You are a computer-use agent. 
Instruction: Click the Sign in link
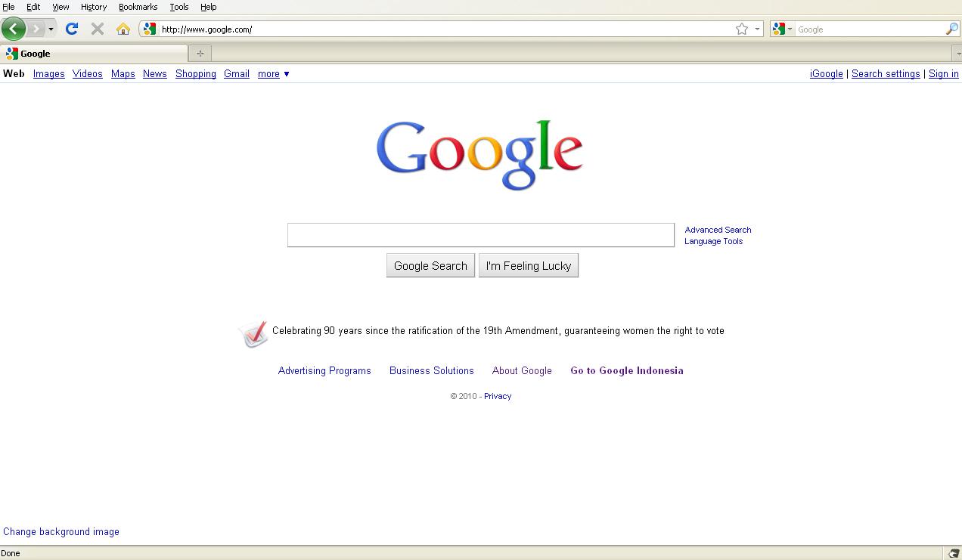(943, 74)
